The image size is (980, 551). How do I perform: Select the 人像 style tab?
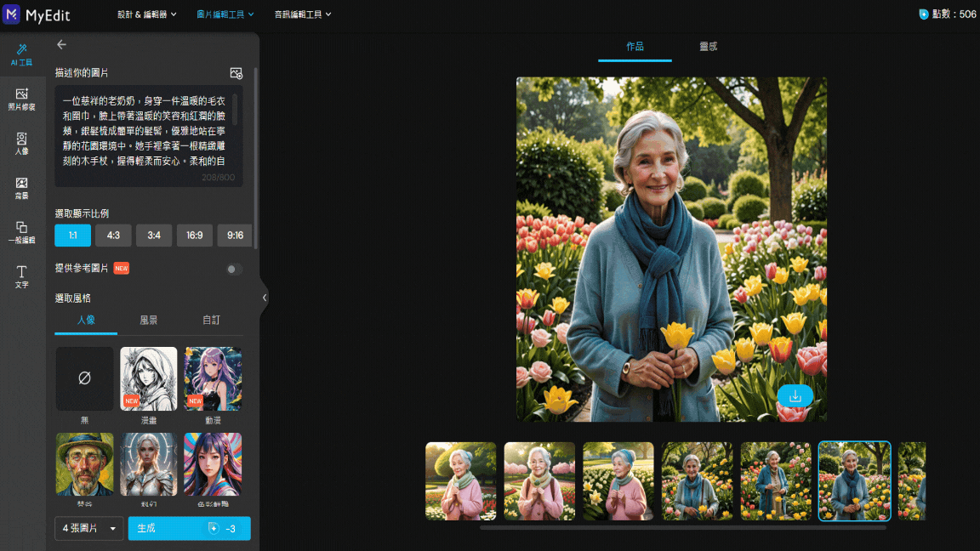(86, 321)
